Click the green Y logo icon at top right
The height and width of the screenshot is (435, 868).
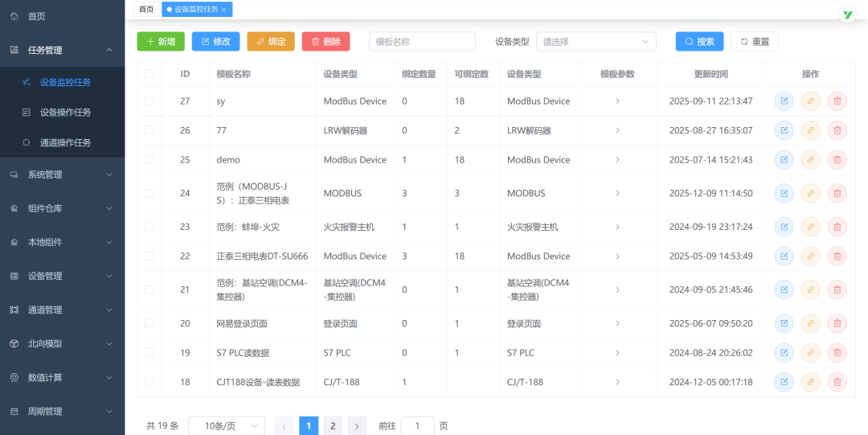847,15
